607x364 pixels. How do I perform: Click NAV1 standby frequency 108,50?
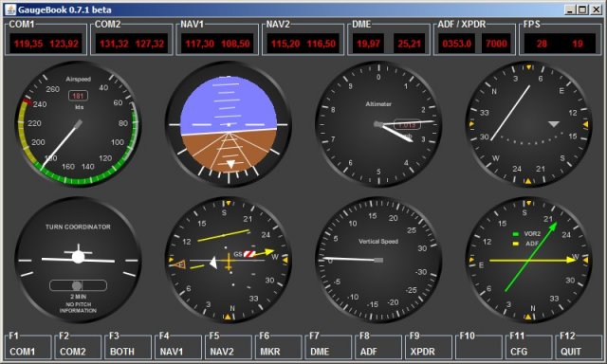tap(236, 44)
